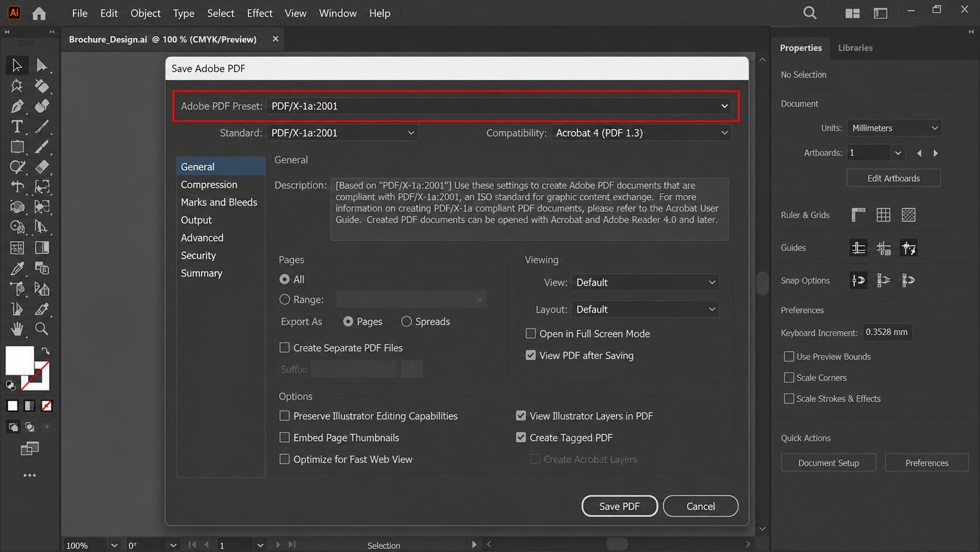
Task: Select Compression in the settings list
Action: click(x=209, y=185)
